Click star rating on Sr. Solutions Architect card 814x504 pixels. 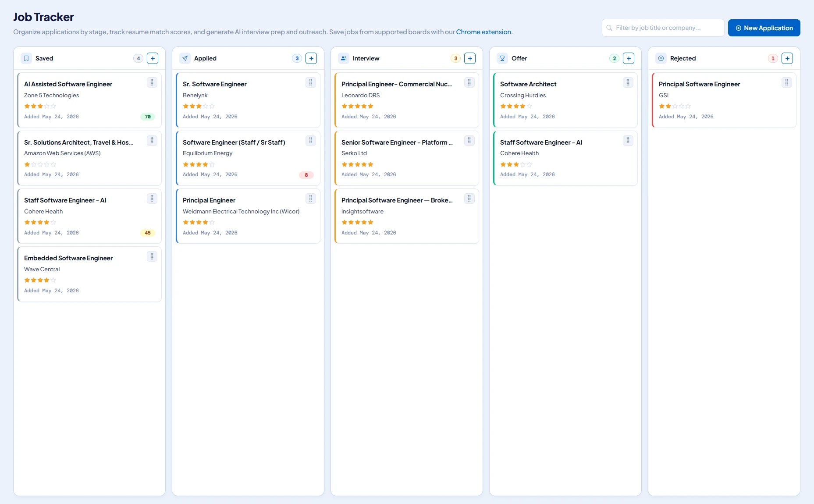coord(40,164)
